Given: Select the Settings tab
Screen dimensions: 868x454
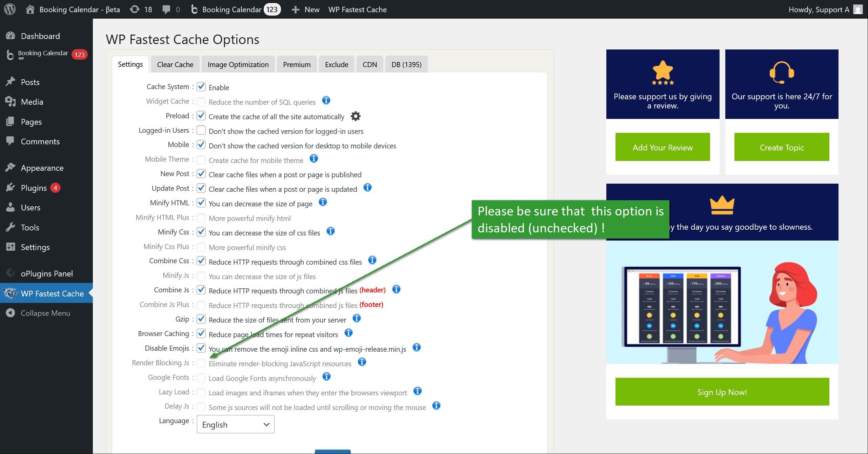Looking at the screenshot, I should [x=130, y=64].
